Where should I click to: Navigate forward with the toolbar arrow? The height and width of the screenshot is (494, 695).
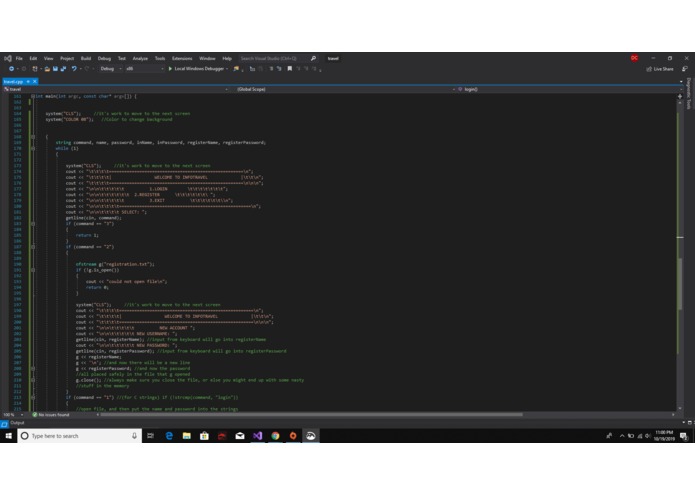click(x=24, y=69)
